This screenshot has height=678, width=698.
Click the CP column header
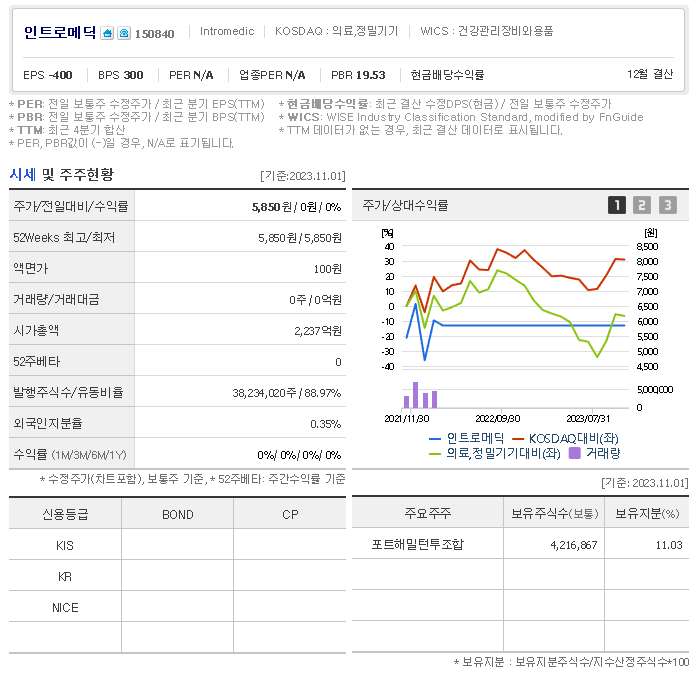point(290,514)
